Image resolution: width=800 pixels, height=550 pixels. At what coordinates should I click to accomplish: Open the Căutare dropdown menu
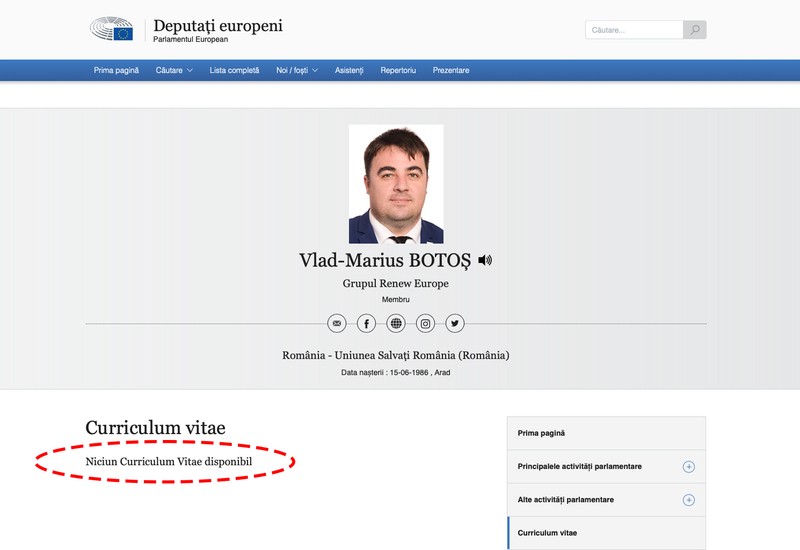click(174, 70)
